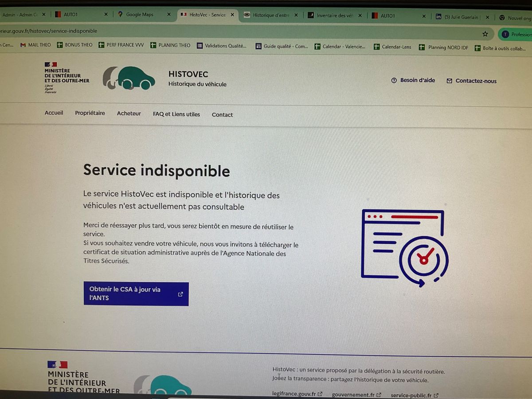This screenshot has height=399, width=532.
Task: Open the Planning NORD IDF bookmark
Action: pyautogui.click(x=444, y=47)
